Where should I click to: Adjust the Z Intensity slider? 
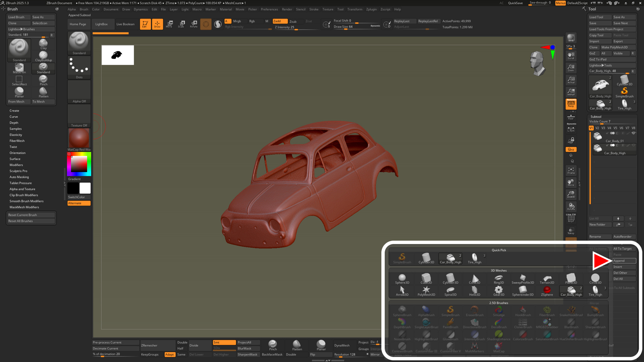click(296, 27)
